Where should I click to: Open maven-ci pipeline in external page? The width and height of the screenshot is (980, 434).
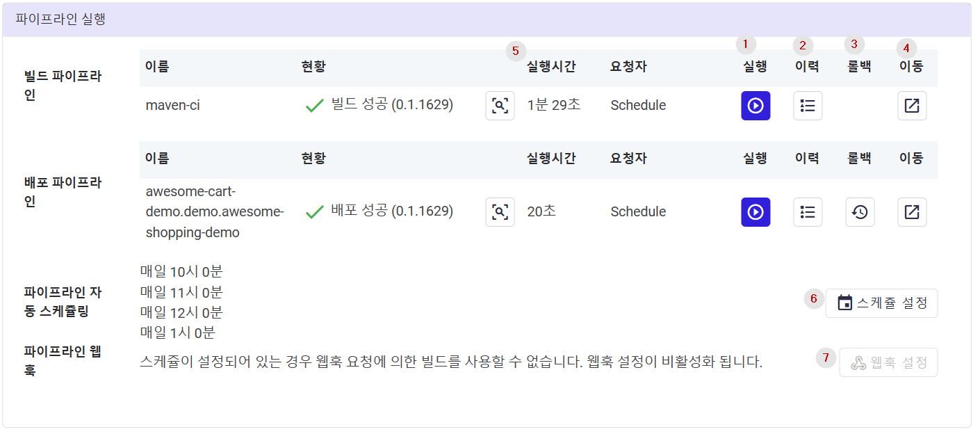[x=912, y=106]
